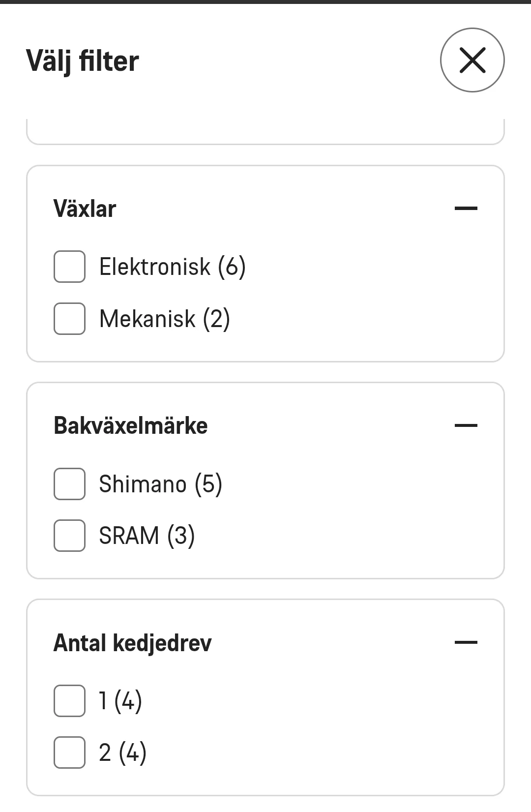Click the "SRAM (3)" label text
531x812 pixels.
coord(147,536)
